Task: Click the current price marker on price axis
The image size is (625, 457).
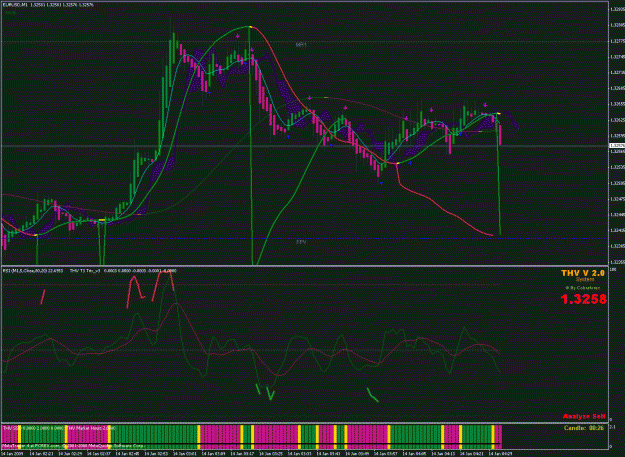Action: [x=617, y=146]
